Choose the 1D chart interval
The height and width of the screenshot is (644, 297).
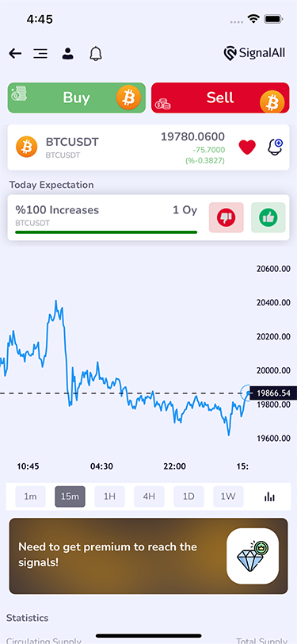[188, 496]
